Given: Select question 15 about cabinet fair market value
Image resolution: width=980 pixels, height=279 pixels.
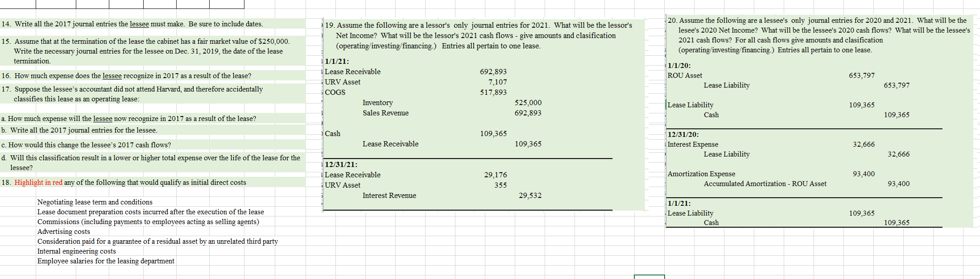Looking at the screenshot, I should click(145, 51).
